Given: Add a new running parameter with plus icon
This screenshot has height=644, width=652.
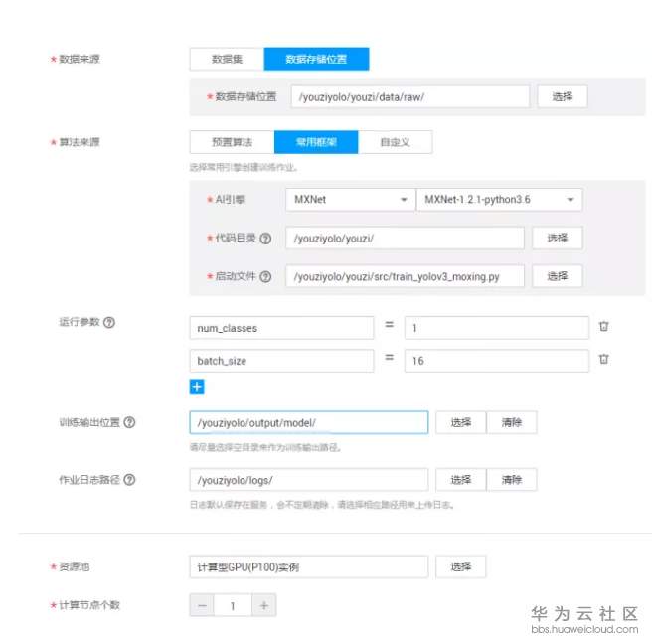Looking at the screenshot, I should [x=197, y=387].
